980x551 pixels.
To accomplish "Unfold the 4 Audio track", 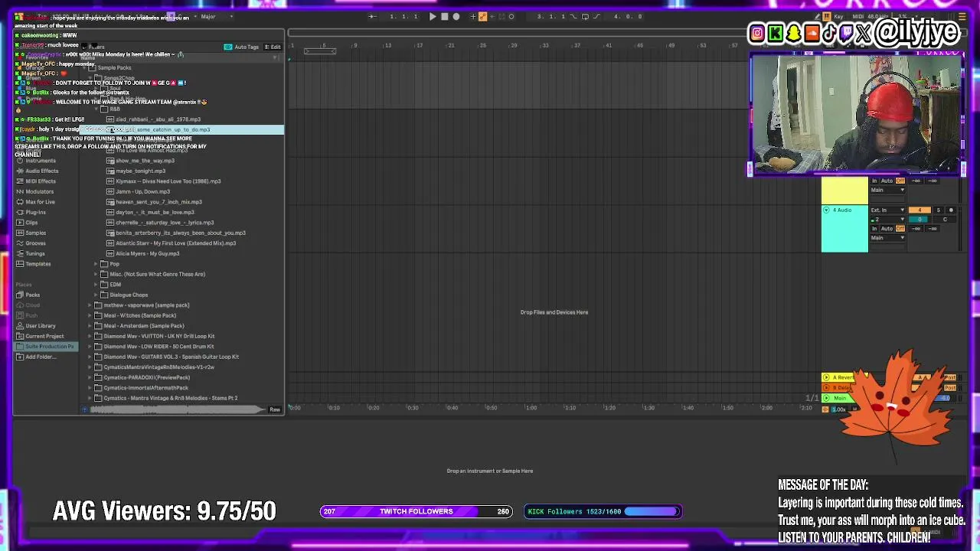I will pos(826,210).
